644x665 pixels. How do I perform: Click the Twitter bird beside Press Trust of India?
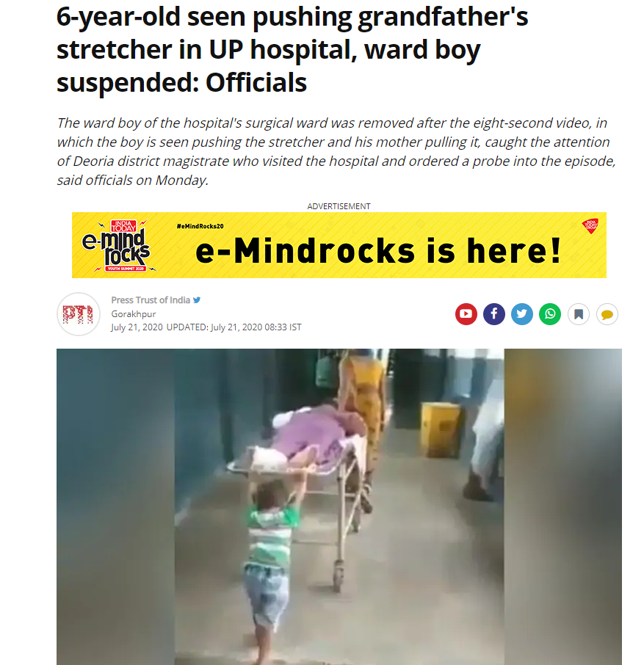197,300
